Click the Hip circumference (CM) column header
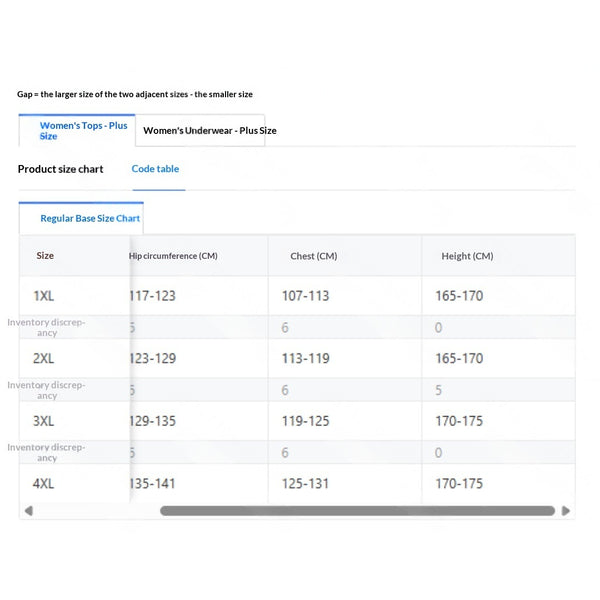Viewport: 600px width, 600px height. coord(173,256)
